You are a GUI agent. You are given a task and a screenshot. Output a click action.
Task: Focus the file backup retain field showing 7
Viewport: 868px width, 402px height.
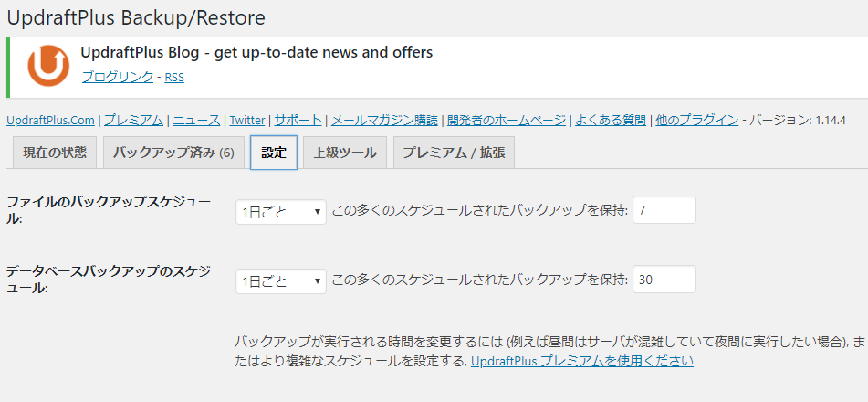point(664,210)
